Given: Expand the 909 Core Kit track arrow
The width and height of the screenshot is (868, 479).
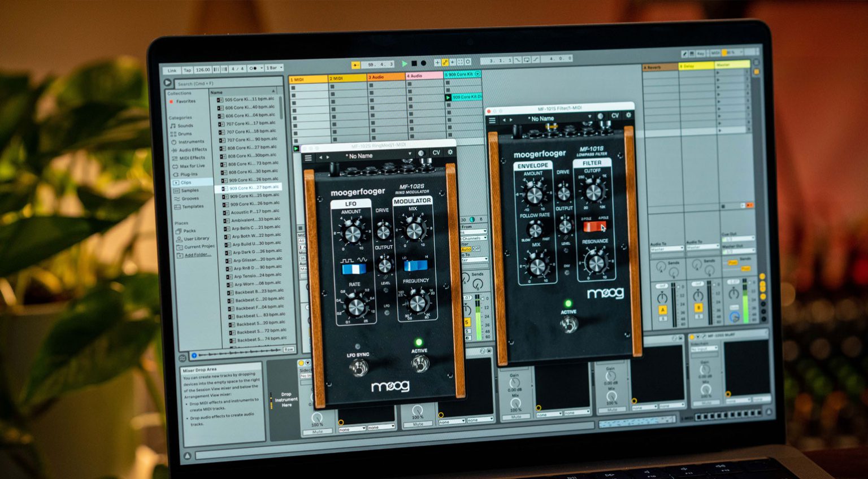Looking at the screenshot, I should (x=478, y=74).
